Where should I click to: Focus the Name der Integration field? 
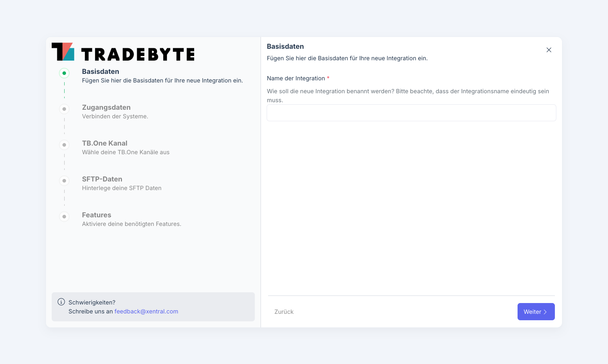click(411, 113)
